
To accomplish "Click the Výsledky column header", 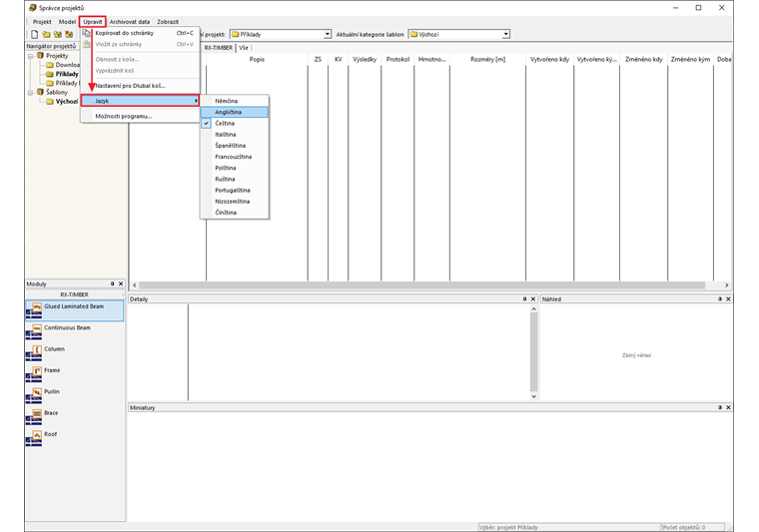I will 365,60.
